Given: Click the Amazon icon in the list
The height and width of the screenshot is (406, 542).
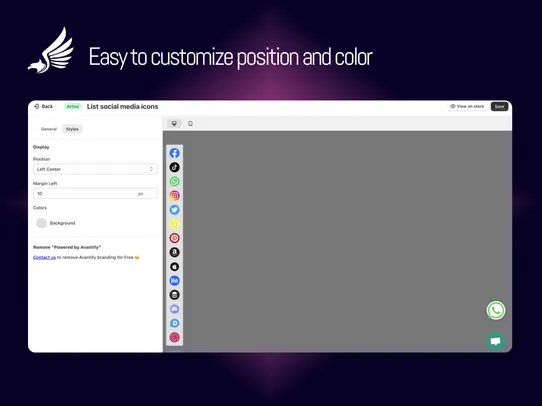Looking at the screenshot, I should coord(175,252).
